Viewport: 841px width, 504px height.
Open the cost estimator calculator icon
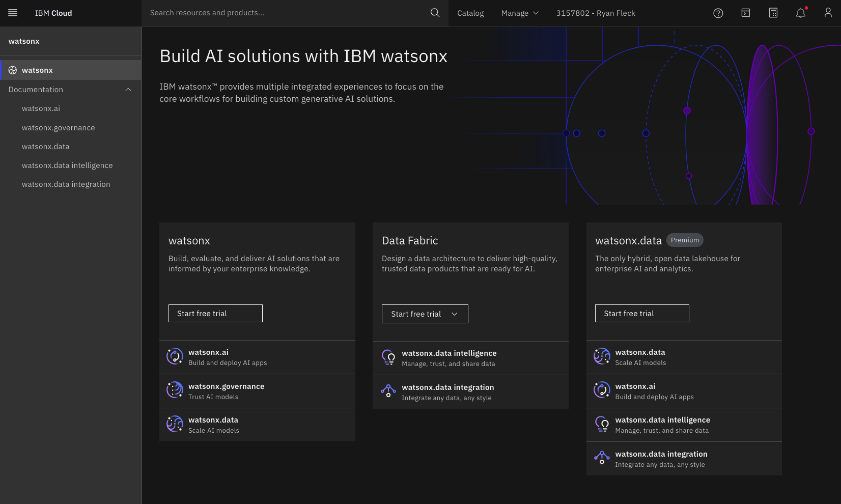coord(773,13)
